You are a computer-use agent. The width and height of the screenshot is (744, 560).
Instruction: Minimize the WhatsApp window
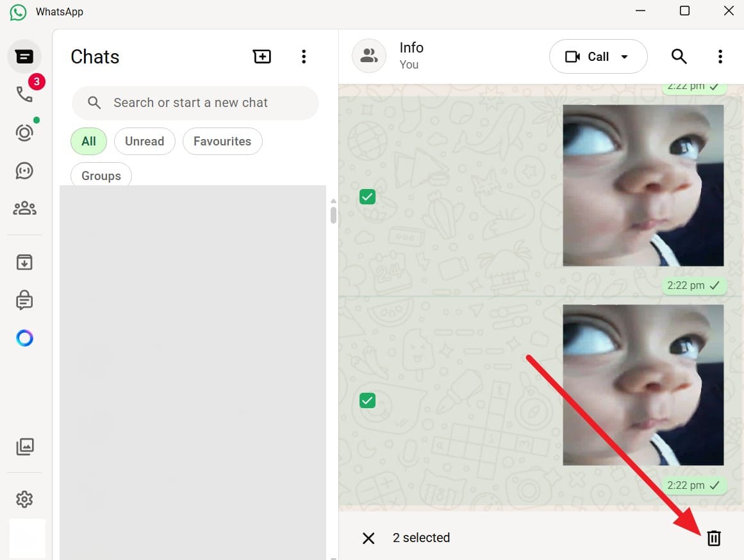[x=640, y=10]
